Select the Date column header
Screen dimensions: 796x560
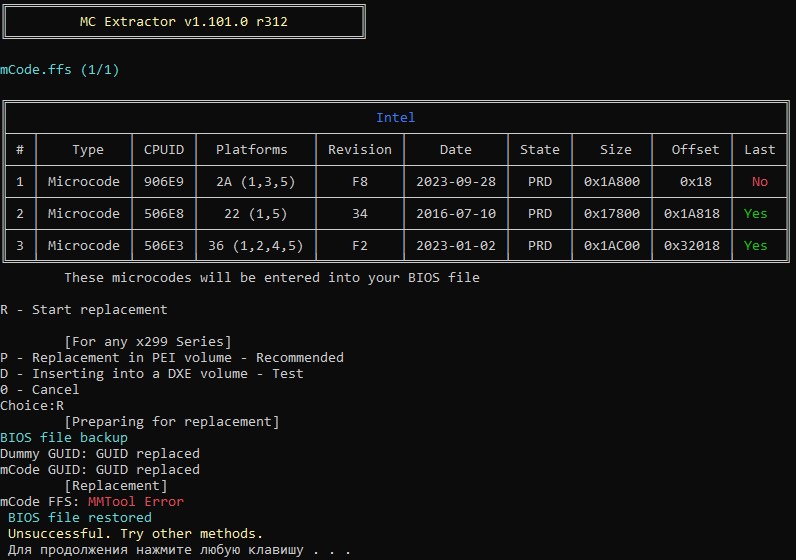point(455,150)
